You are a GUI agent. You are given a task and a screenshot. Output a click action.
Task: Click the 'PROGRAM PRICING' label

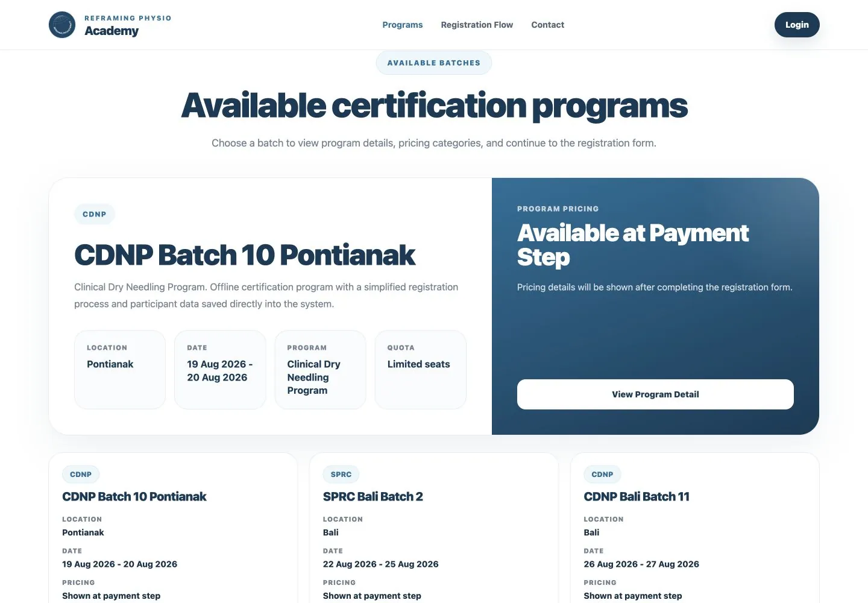coord(558,209)
